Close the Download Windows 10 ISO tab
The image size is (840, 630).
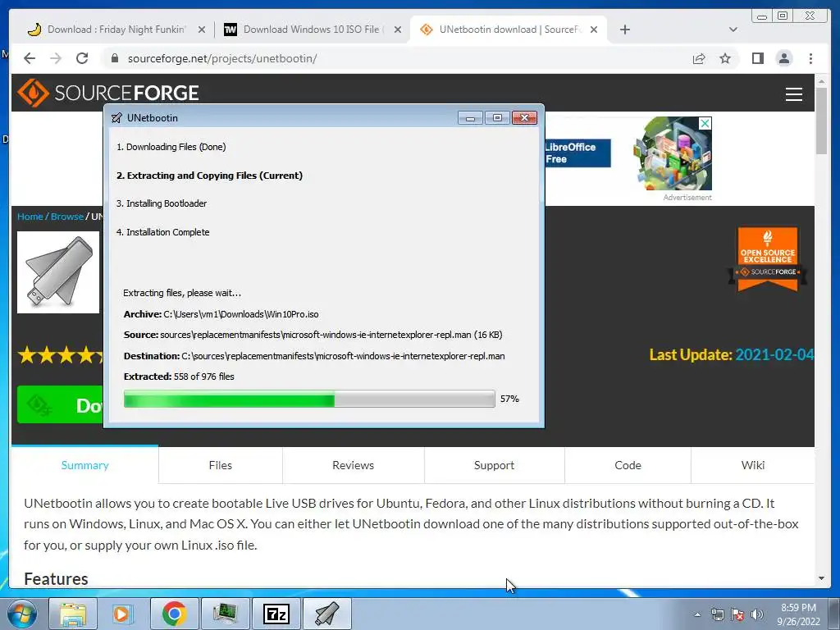coord(398,30)
